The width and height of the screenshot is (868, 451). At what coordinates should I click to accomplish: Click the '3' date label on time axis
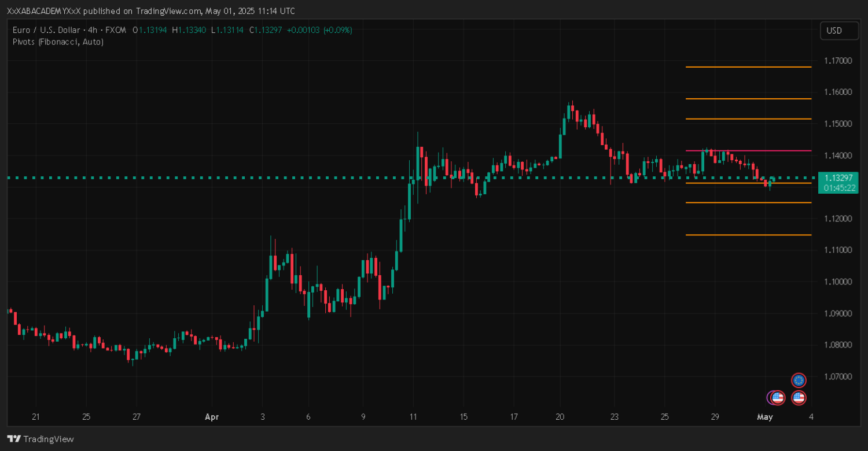click(262, 417)
